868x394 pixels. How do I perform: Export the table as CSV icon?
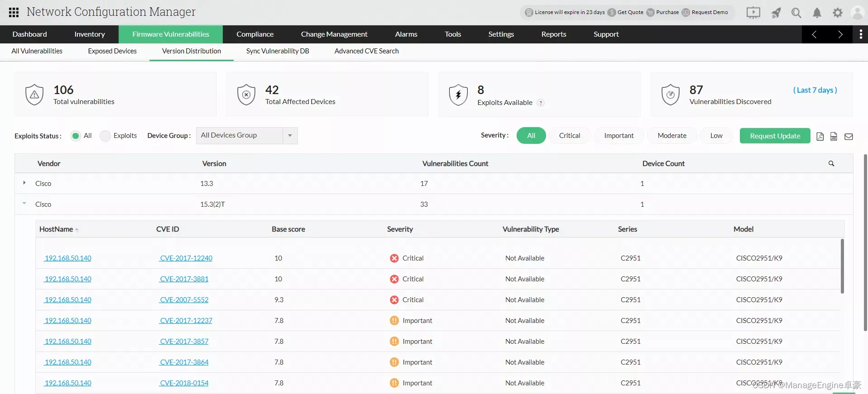(834, 136)
